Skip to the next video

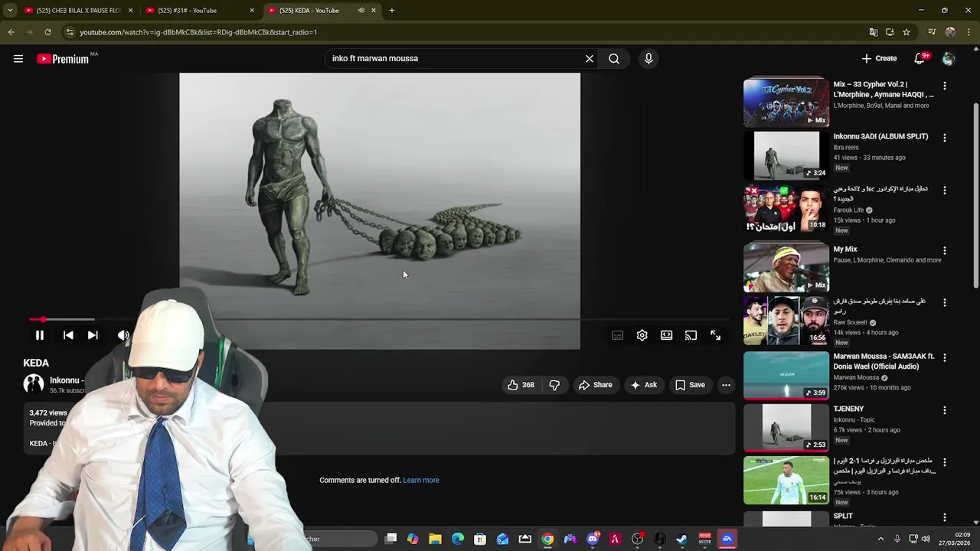(93, 335)
